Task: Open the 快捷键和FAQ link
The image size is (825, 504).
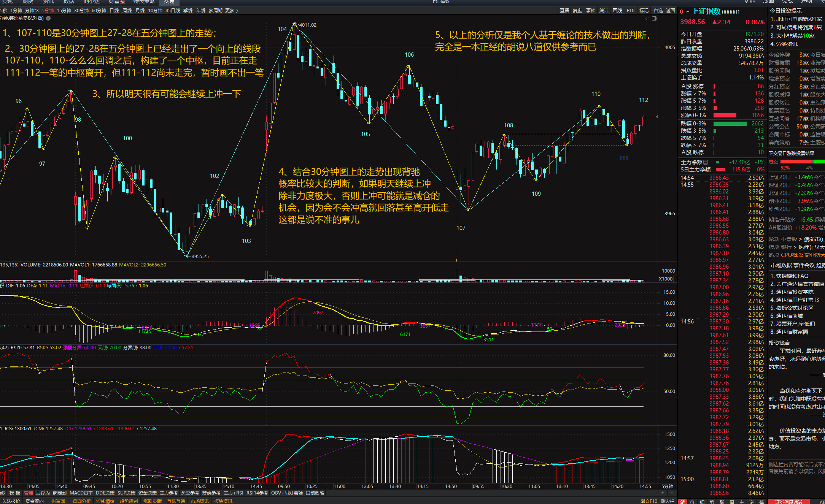Action: click(x=789, y=276)
